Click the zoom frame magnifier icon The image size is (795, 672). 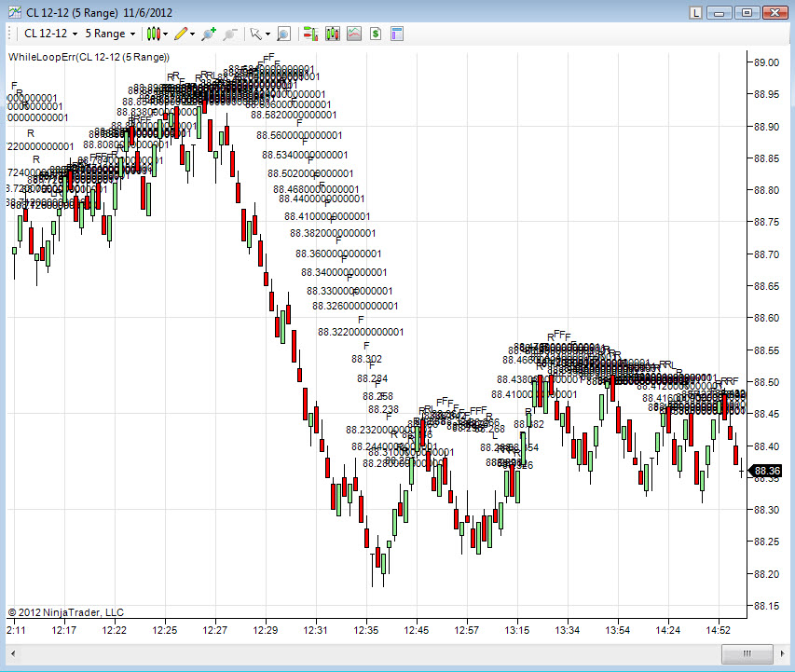(283, 34)
